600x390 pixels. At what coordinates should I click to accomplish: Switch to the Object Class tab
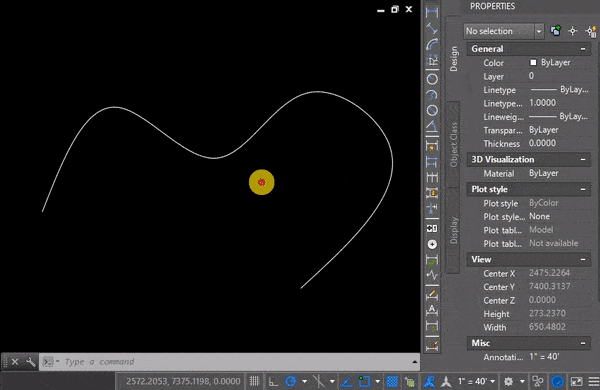coord(454,144)
